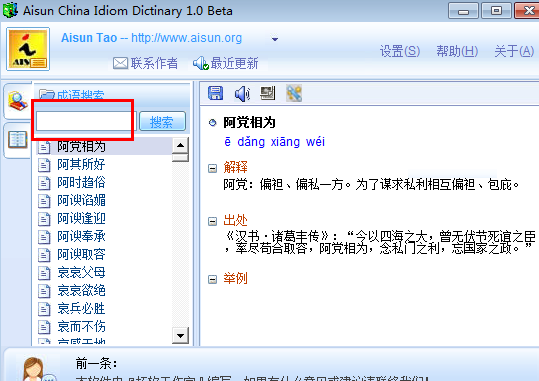This screenshot has width=539, height=381.
Task: Minimize the dictionary window
Action: click(x=463, y=11)
